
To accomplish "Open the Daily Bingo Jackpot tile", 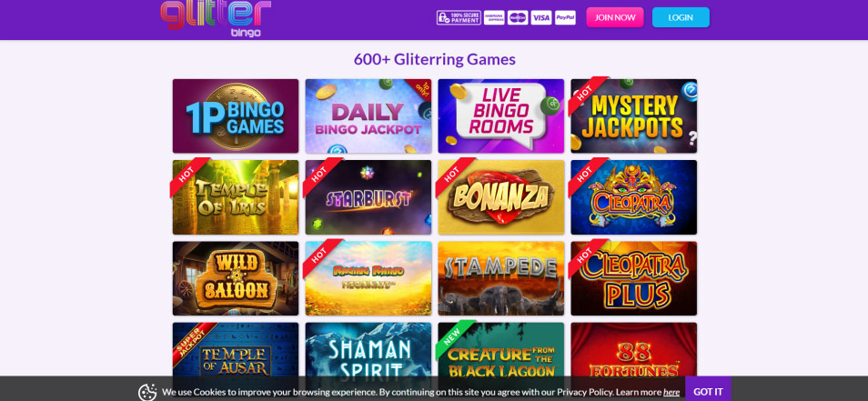I will click(368, 116).
